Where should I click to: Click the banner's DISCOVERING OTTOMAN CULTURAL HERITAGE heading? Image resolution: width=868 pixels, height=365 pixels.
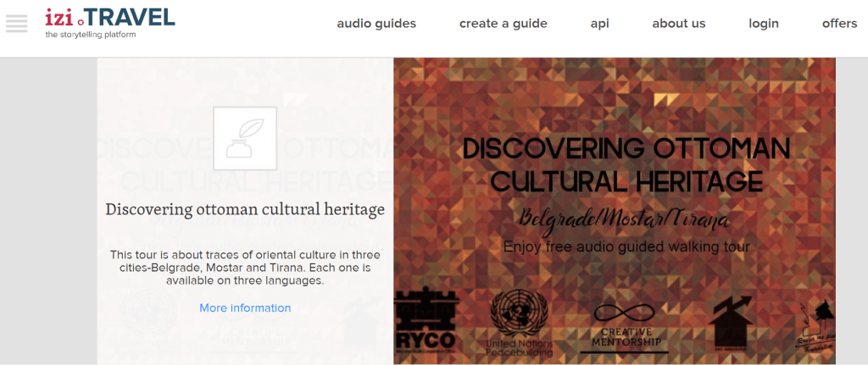[x=626, y=165]
